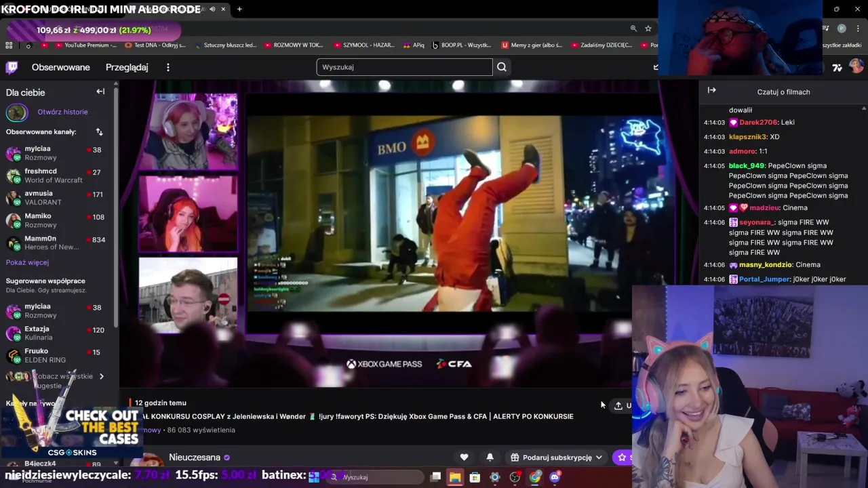The width and height of the screenshot is (868, 488).
Task: Open the Test DNA bookmark
Action: tap(155, 45)
